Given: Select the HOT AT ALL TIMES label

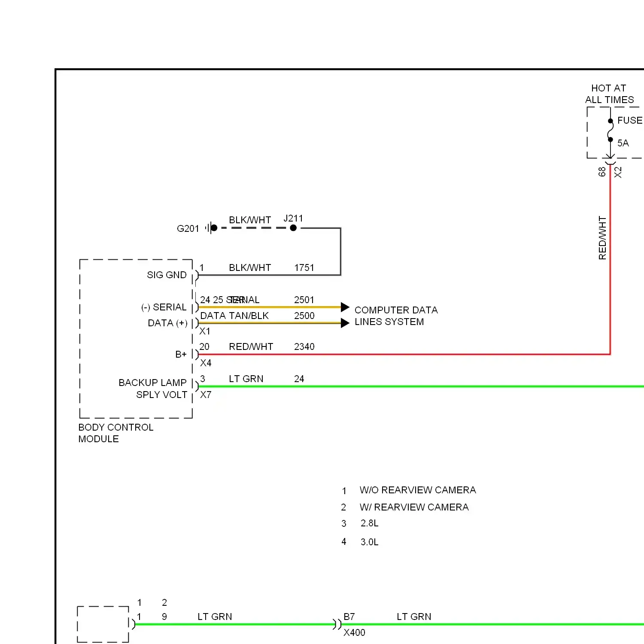Looking at the screenshot, I should pos(609,94).
